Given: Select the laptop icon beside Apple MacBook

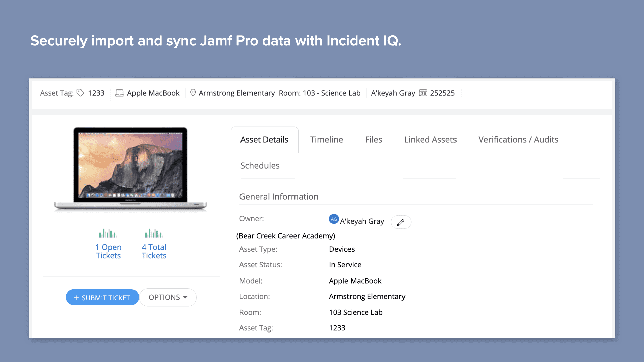Looking at the screenshot, I should (120, 93).
